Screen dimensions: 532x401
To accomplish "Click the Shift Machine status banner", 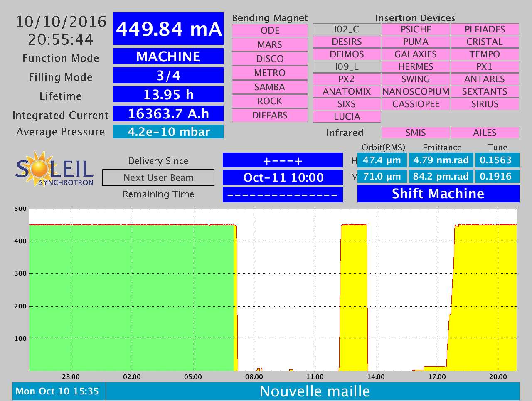I will point(438,194).
